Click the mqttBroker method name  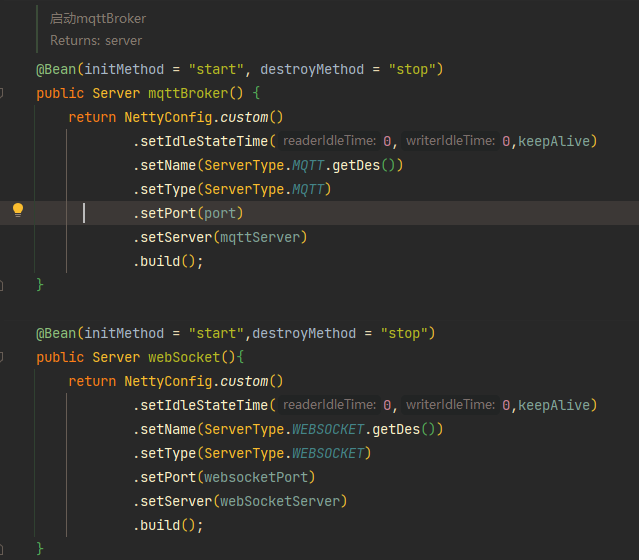(188, 93)
